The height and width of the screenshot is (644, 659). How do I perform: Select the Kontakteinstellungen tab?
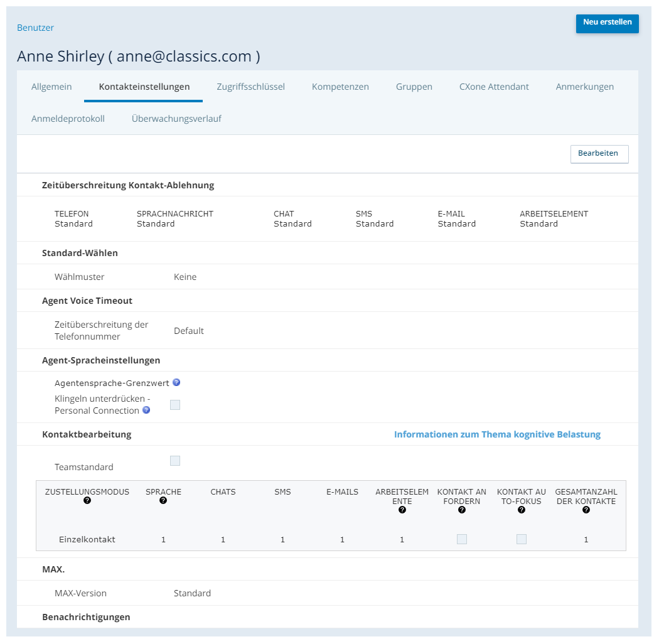pos(144,87)
